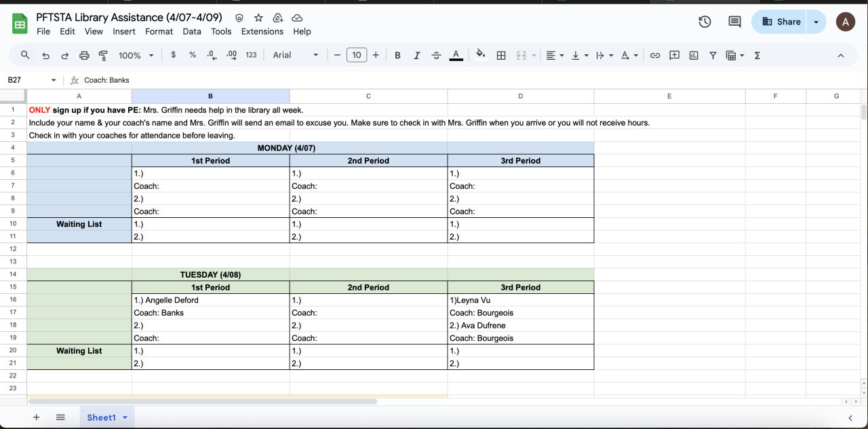Click the font size field
The image size is (868, 429).
357,55
